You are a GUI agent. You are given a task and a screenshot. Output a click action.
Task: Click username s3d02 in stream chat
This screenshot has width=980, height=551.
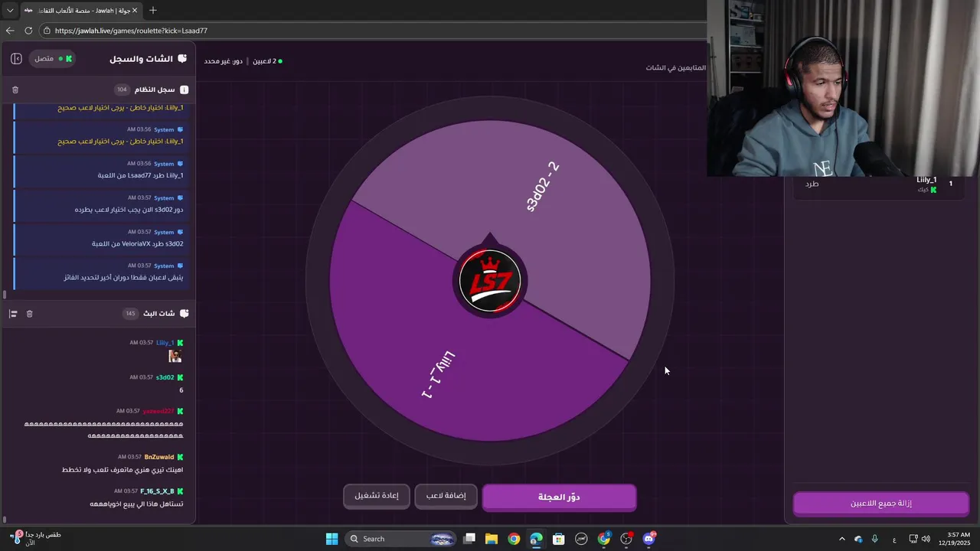[165, 377]
